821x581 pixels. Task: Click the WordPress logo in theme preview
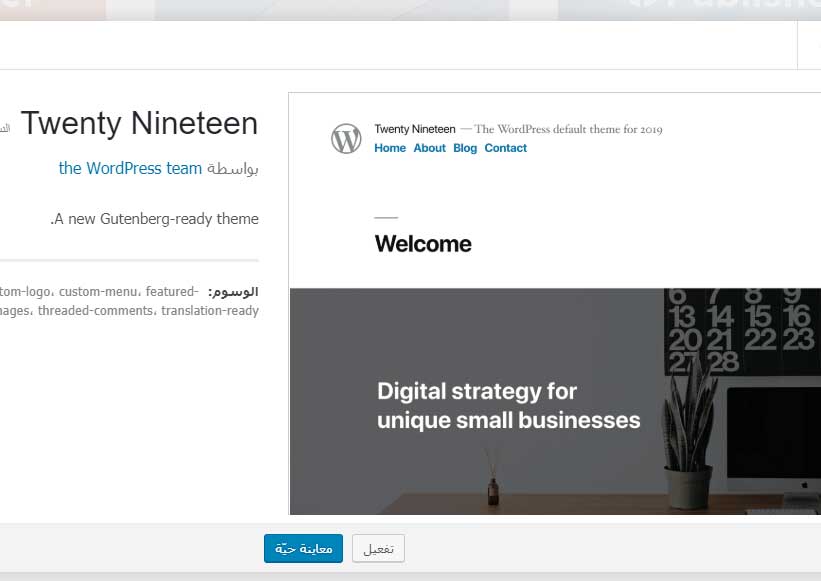coord(346,139)
